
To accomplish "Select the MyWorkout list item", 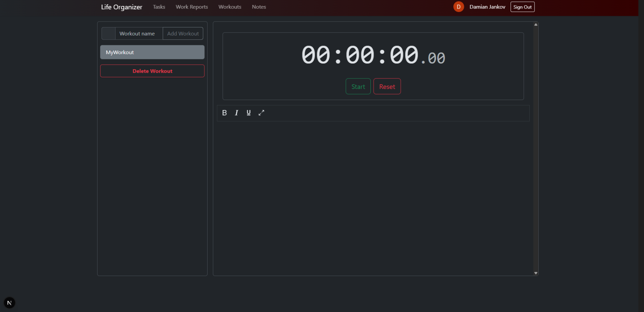I will coord(152,52).
